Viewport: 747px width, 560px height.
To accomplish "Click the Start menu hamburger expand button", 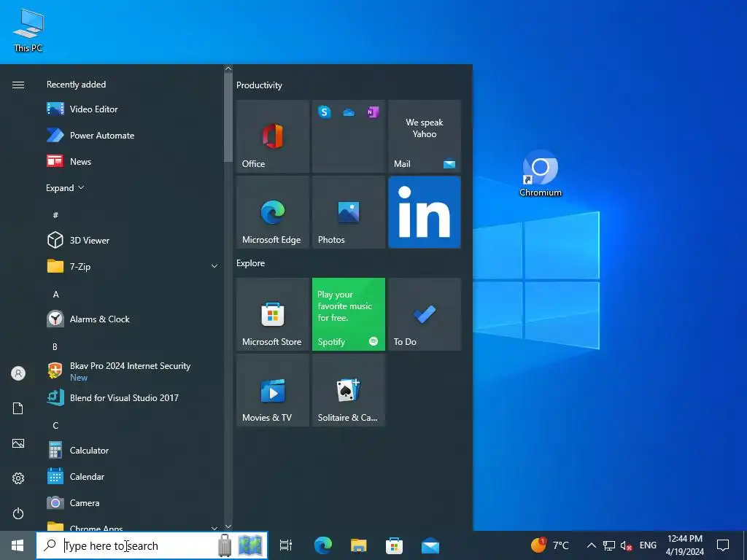I will pos(18,85).
